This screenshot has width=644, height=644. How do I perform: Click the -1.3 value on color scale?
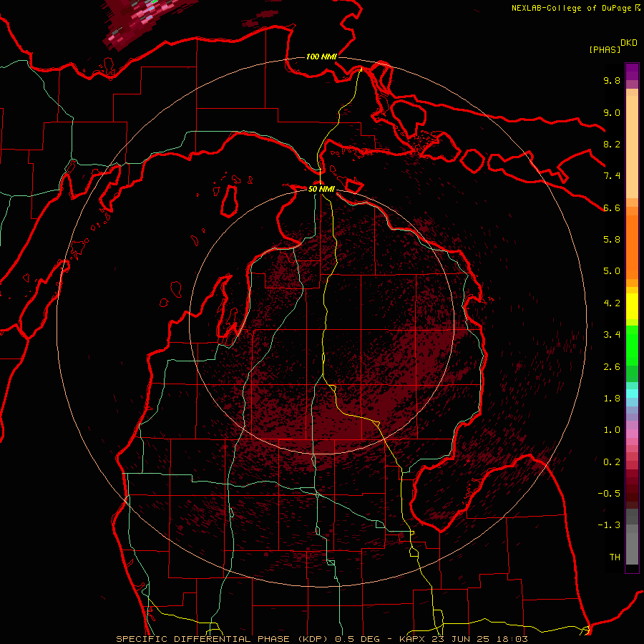tap(609, 525)
